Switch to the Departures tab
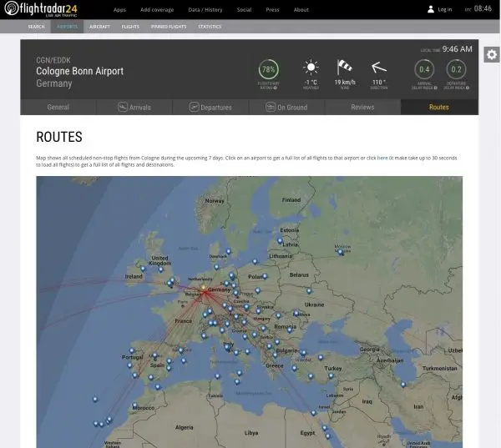 [210, 108]
